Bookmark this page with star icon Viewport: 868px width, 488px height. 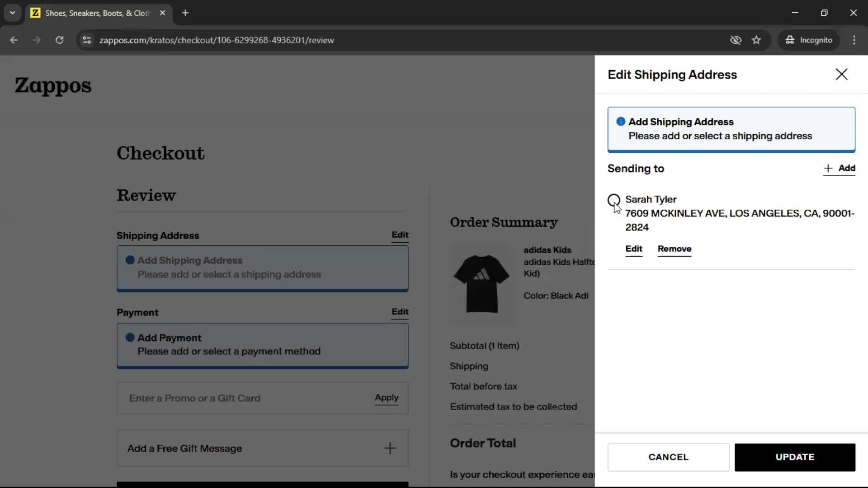click(x=756, y=40)
